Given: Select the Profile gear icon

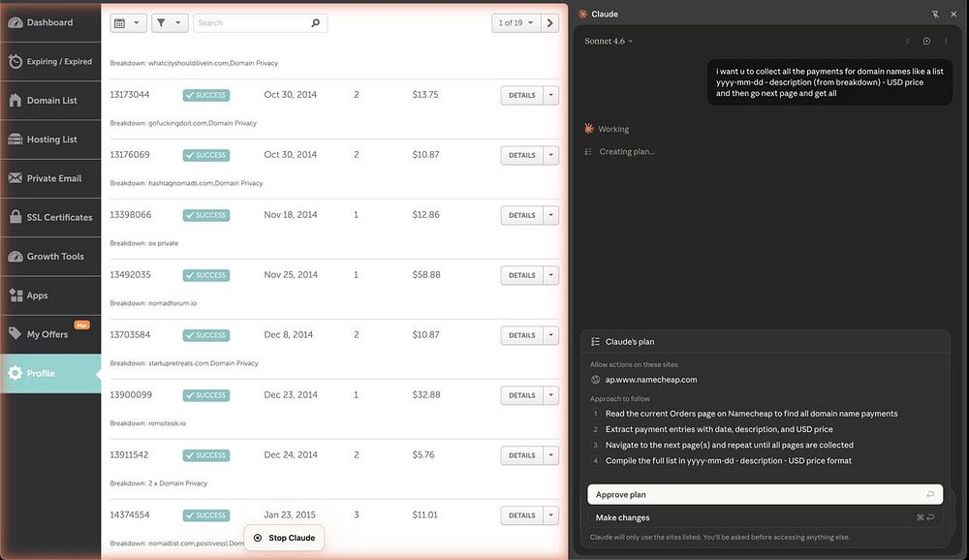Looking at the screenshot, I should [x=16, y=373].
